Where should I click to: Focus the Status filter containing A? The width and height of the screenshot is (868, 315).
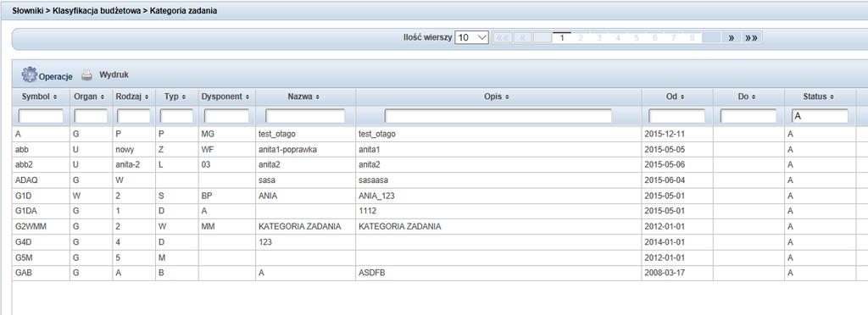click(820, 116)
